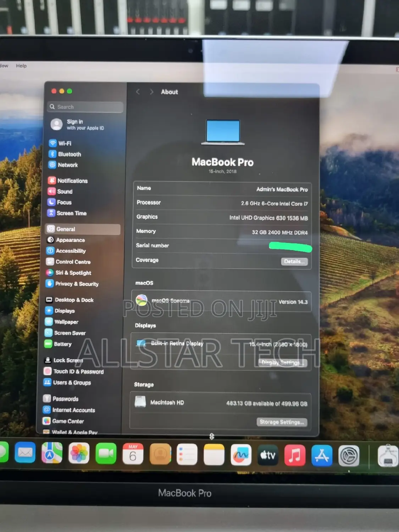Open Photos from the Dock
Image resolution: width=399 pixels, height=532 pixels.
[79, 453]
